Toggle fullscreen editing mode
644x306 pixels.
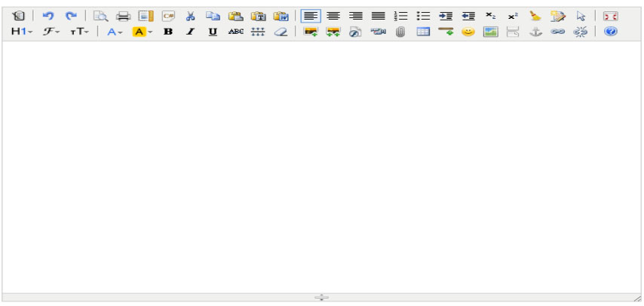tap(610, 17)
